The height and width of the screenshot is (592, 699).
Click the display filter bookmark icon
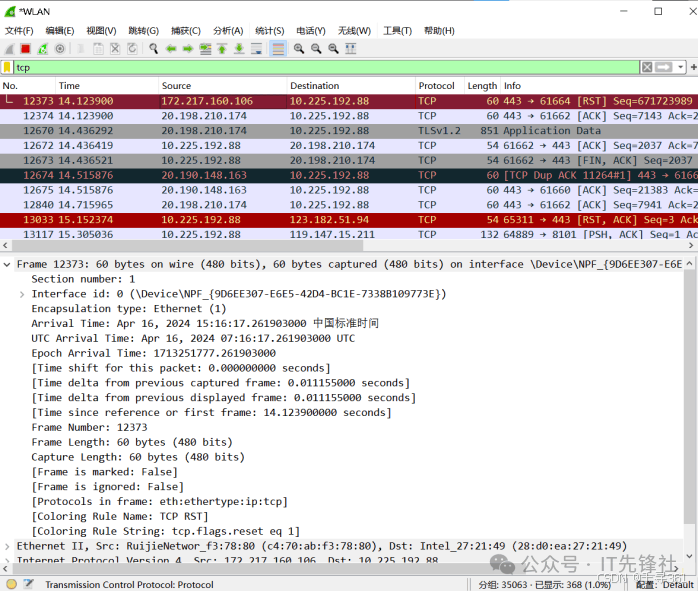(x=7, y=67)
